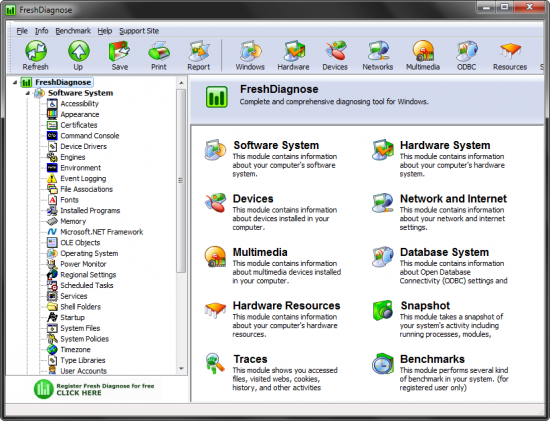Click the Accessibility icon in the tree
Viewport: 550px width, 421px height.
tap(52, 103)
